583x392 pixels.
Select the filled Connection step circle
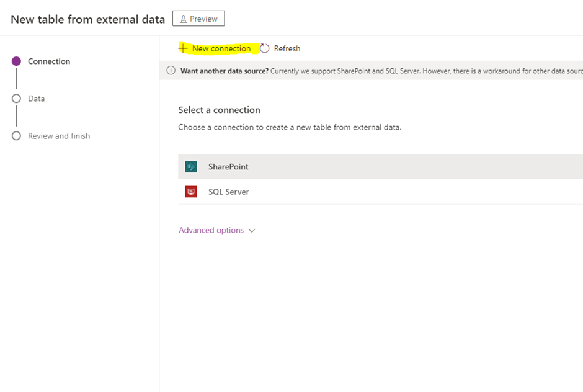[x=17, y=61]
